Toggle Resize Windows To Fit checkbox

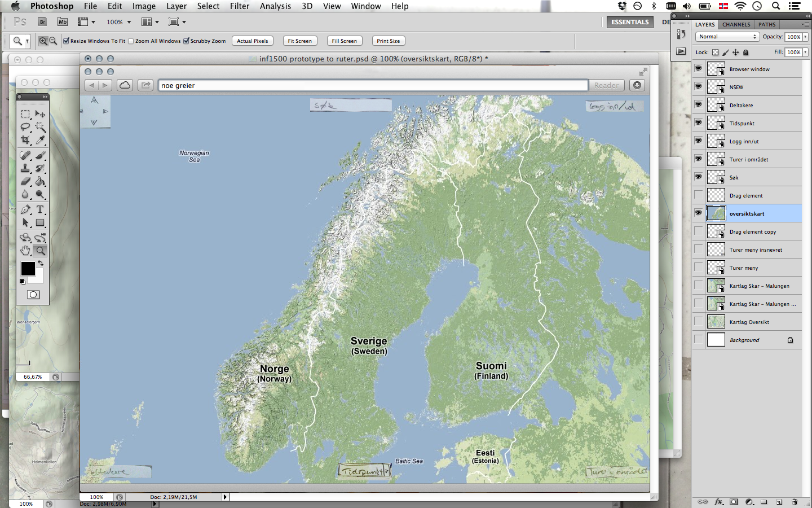[66, 41]
